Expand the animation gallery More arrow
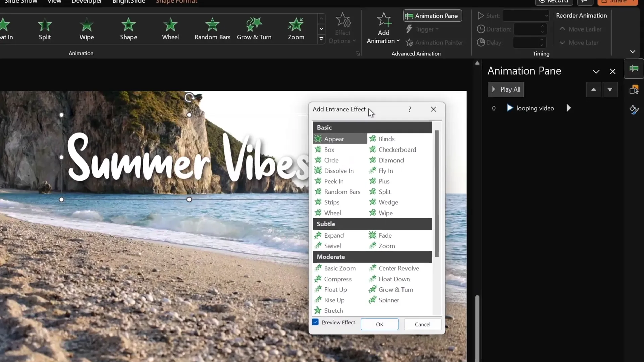The width and height of the screenshot is (644, 362). pyautogui.click(x=321, y=39)
